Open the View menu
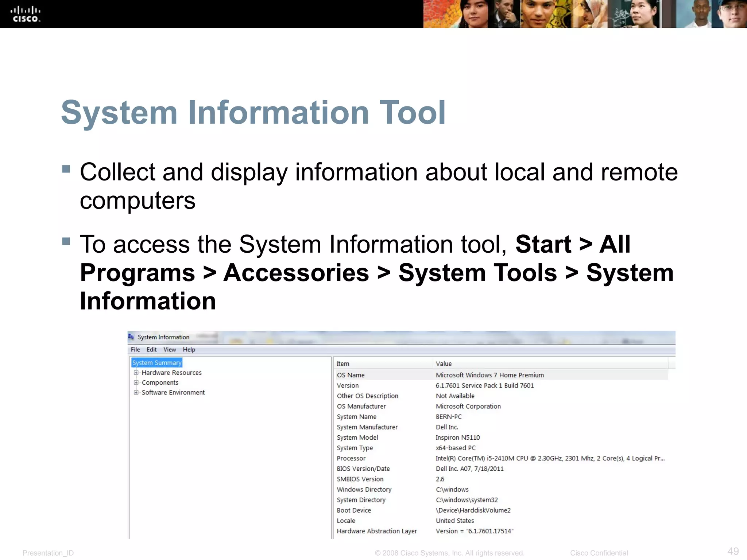 (170, 349)
